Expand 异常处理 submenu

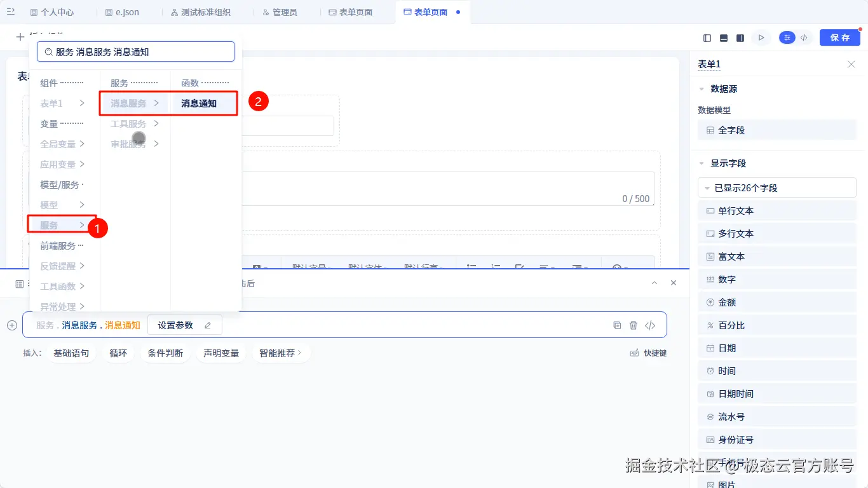(x=62, y=307)
